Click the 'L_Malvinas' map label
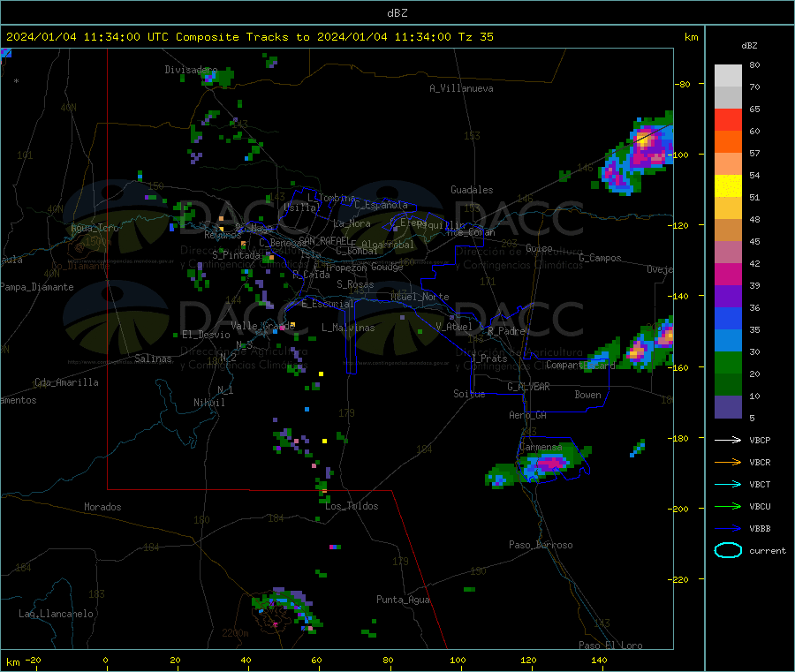Image resolution: width=795 pixels, height=672 pixels. (x=348, y=328)
